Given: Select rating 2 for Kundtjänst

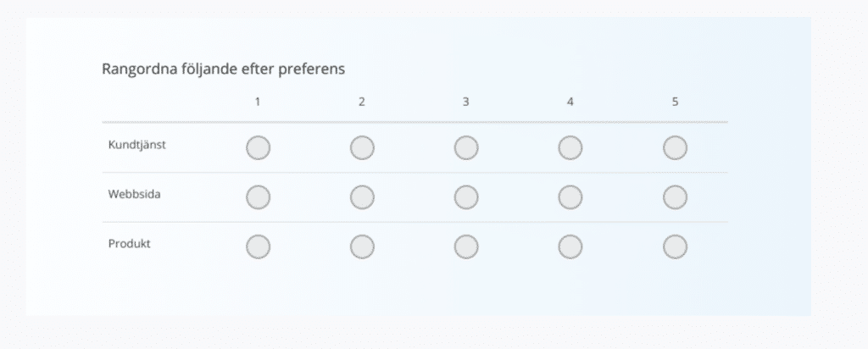Looking at the screenshot, I should [x=362, y=147].
